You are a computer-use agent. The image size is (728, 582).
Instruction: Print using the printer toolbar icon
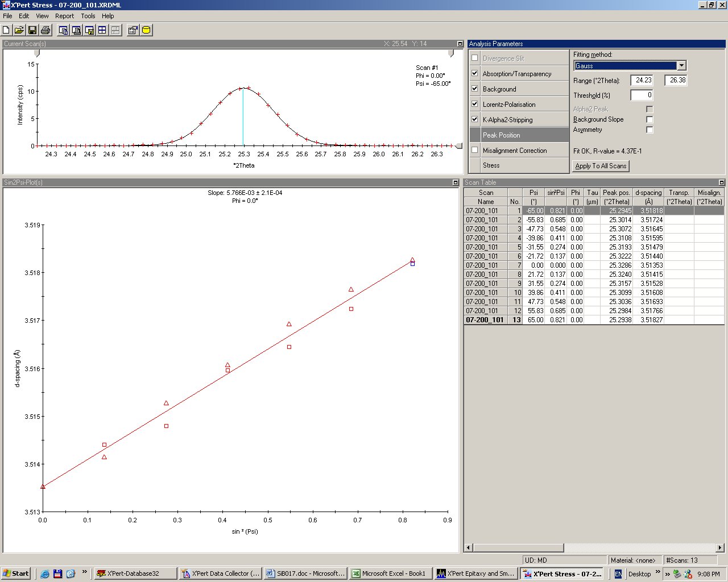[x=45, y=30]
